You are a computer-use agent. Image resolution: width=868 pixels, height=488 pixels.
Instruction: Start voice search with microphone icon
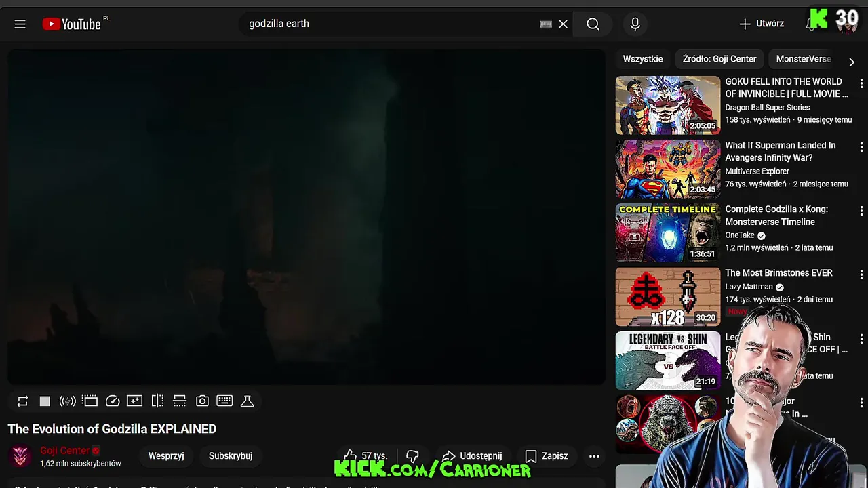(x=635, y=24)
